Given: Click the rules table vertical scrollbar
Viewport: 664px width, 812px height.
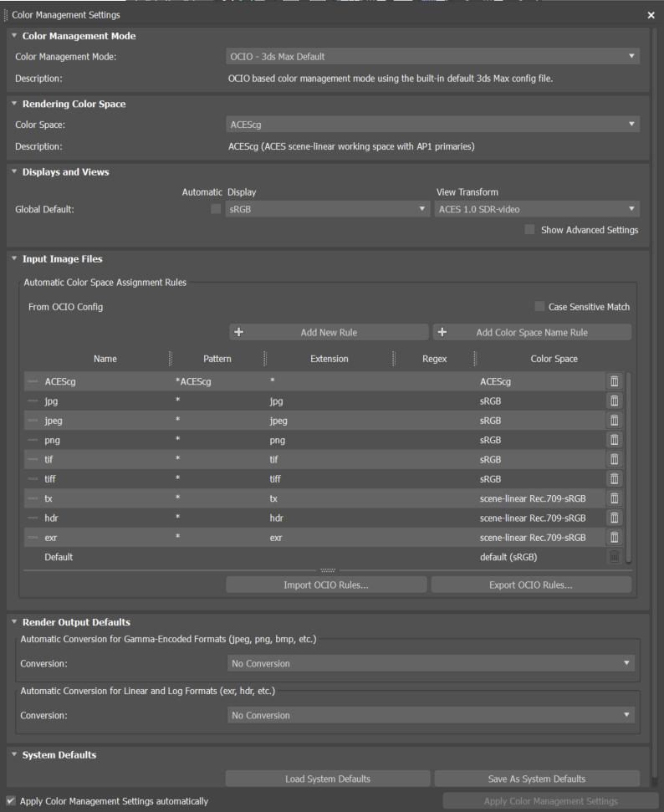Looking at the screenshot, I should click(x=628, y=467).
